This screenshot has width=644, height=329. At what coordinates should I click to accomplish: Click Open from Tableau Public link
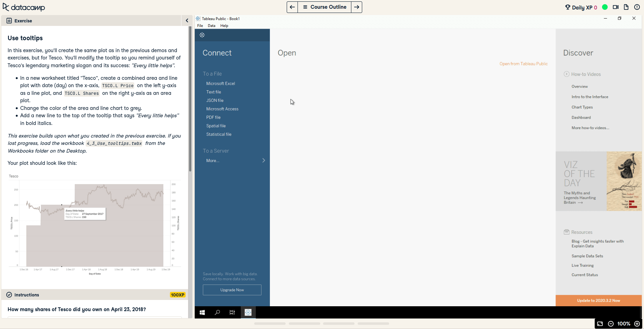[523, 64]
